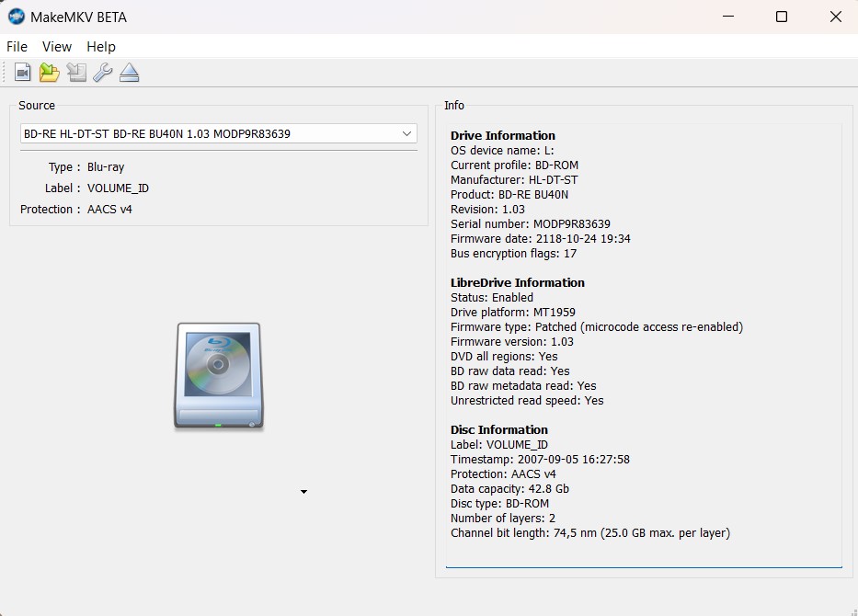The image size is (858, 616).
Task: Click the Drive Information heading
Action: click(x=503, y=136)
